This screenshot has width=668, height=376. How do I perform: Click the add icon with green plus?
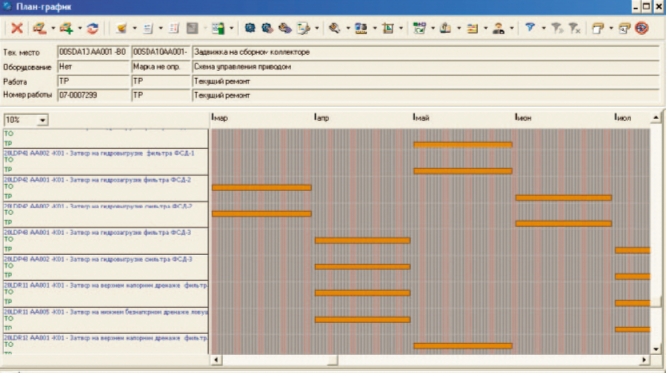[x=66, y=29]
